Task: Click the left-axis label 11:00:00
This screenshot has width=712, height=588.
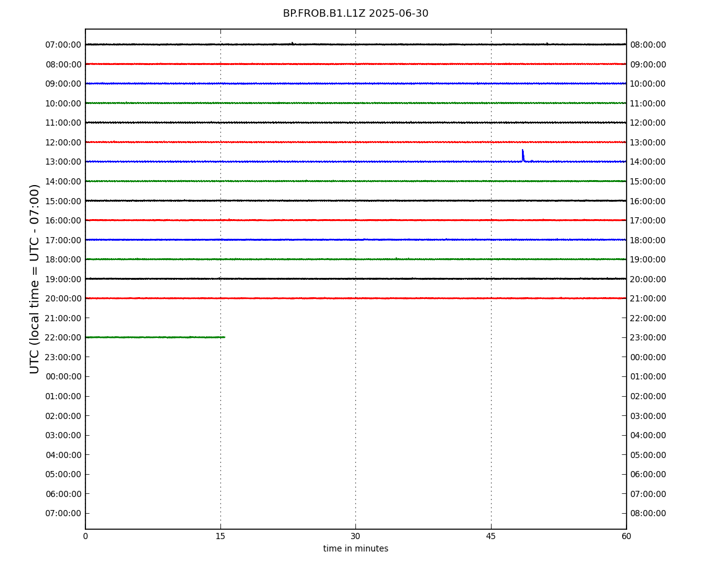Action: tap(63, 123)
